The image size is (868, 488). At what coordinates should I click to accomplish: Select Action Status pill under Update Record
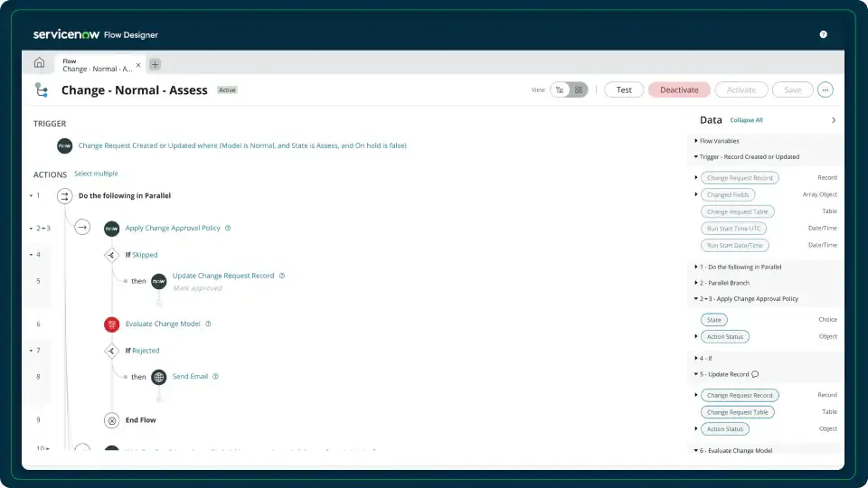pos(724,428)
